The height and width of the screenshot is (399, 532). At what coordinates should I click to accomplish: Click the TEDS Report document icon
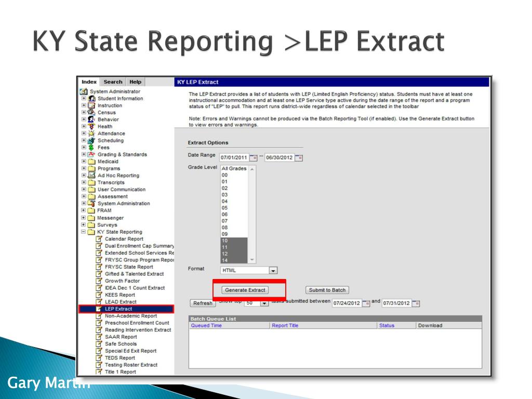pos(99,358)
